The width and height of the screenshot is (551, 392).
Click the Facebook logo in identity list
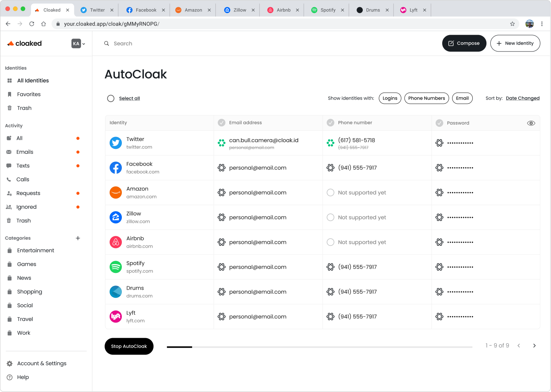pos(116,168)
